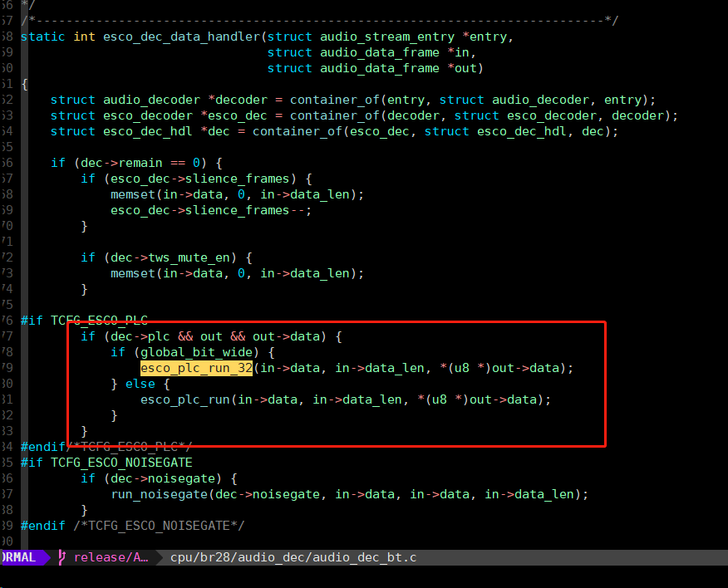728x588 pixels.
Task: Click the "int" return type keyword
Action: [84, 37]
